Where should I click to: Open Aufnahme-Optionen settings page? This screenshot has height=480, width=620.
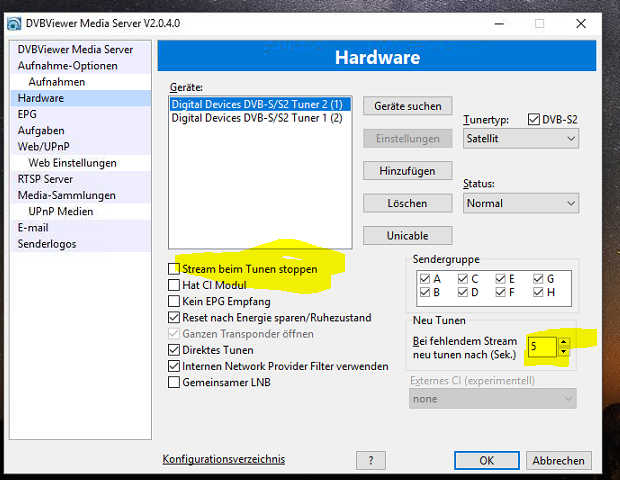point(80,66)
